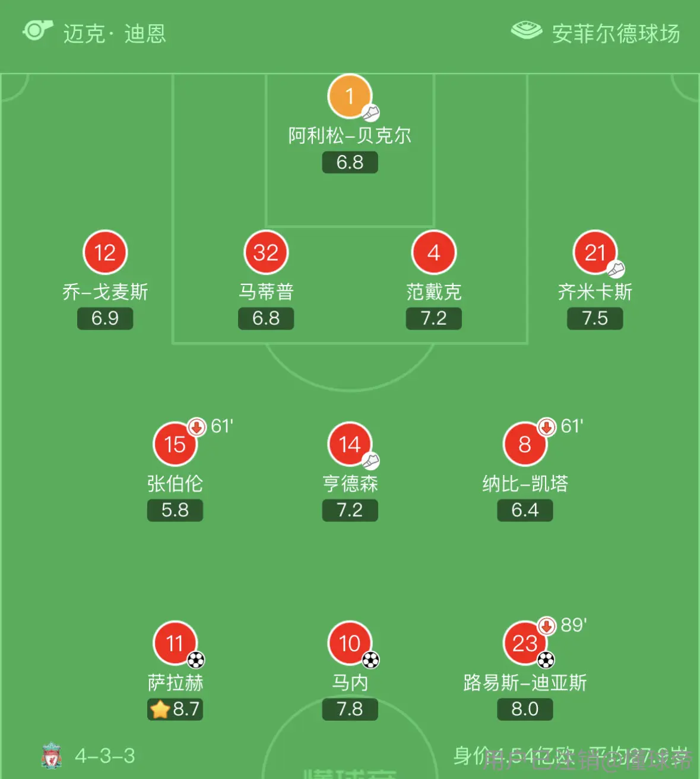Open referee name 迈克·迪恩
Viewport: 700px width, 779px height.
click(115, 34)
